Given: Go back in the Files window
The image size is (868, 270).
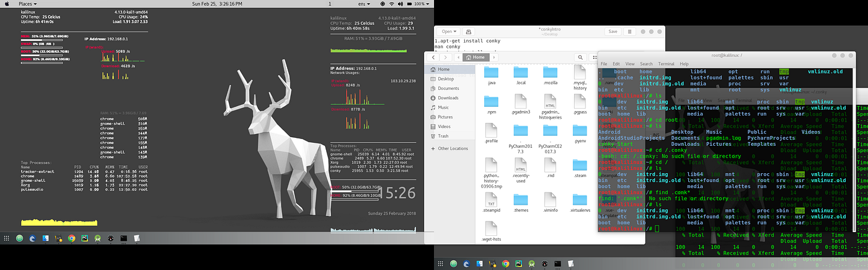Looking at the screenshot, I should (433, 57).
